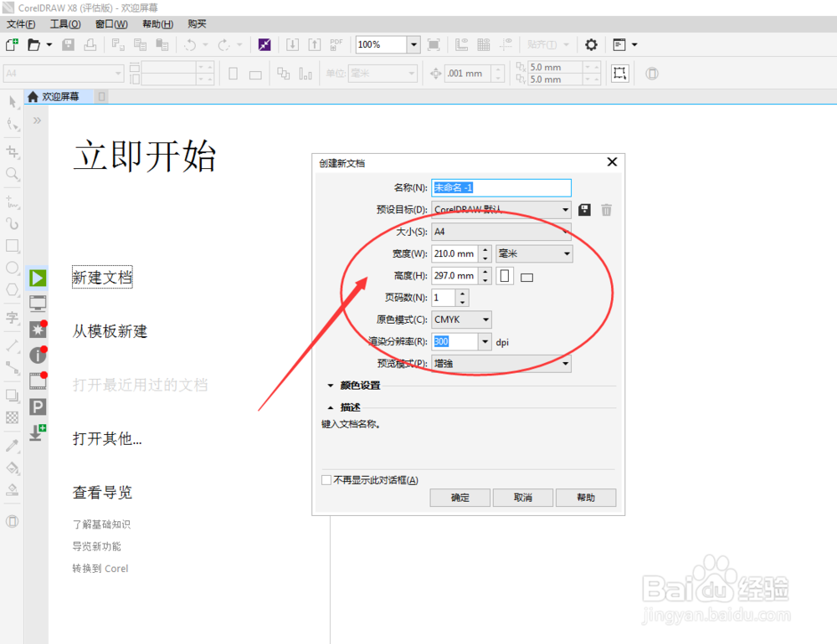Click the Redo arrow icon
This screenshot has height=644, width=837.
223,45
